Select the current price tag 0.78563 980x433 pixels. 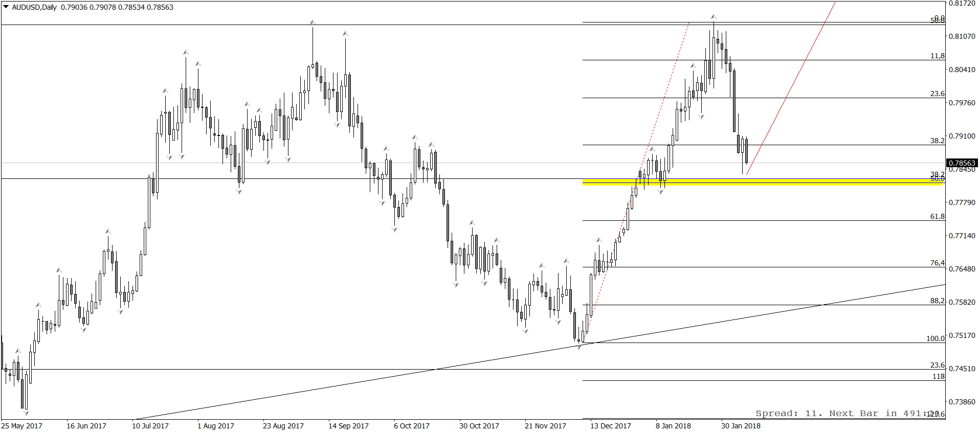click(962, 163)
